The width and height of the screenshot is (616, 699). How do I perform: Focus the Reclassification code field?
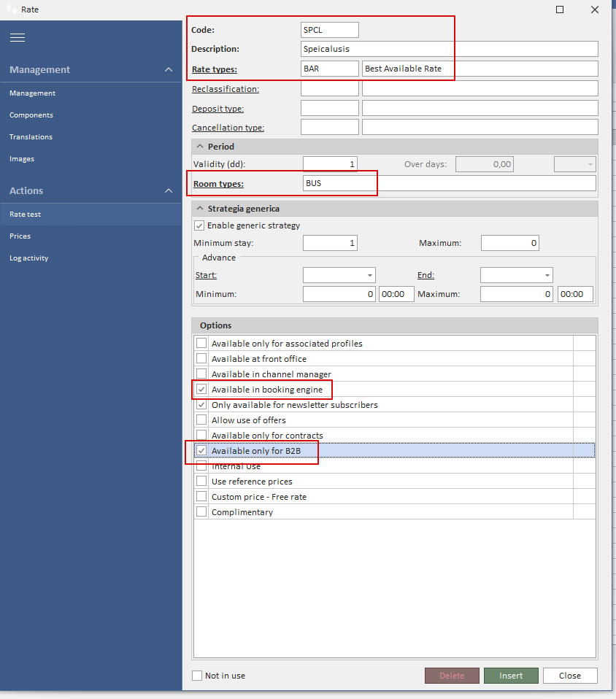330,88
